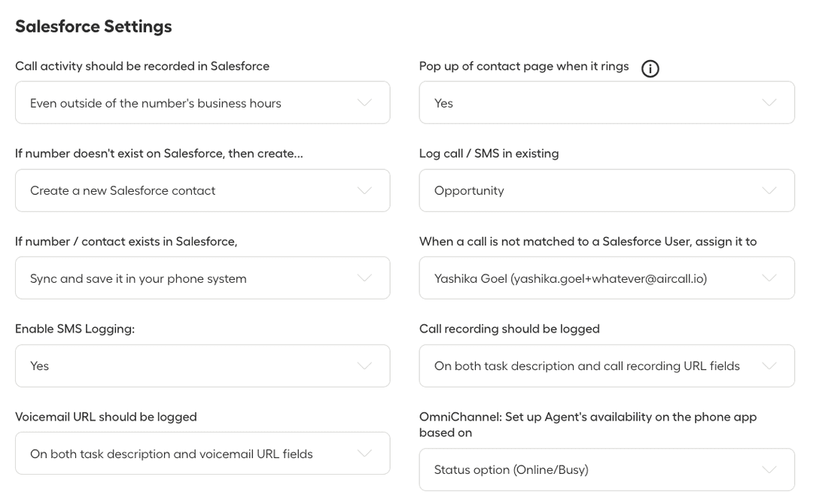Click chevron arrow in call activity recording field
The image size is (813, 504).
(x=364, y=102)
